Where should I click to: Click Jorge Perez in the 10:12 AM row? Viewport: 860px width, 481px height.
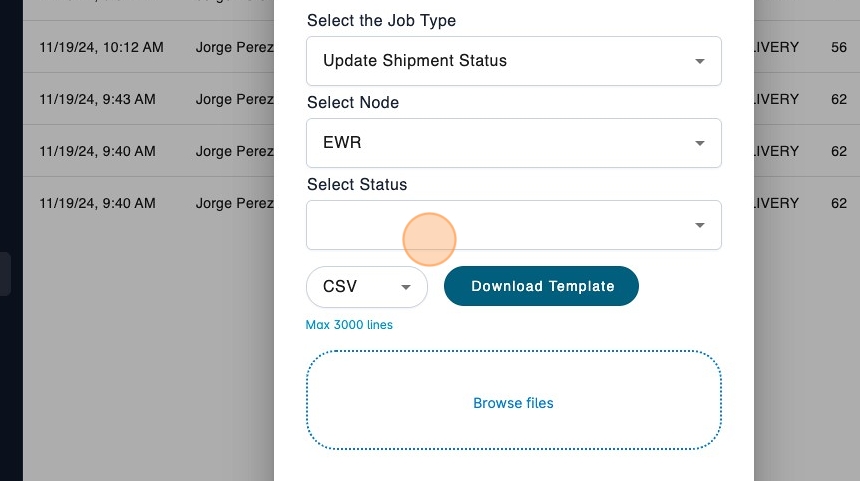tap(234, 47)
